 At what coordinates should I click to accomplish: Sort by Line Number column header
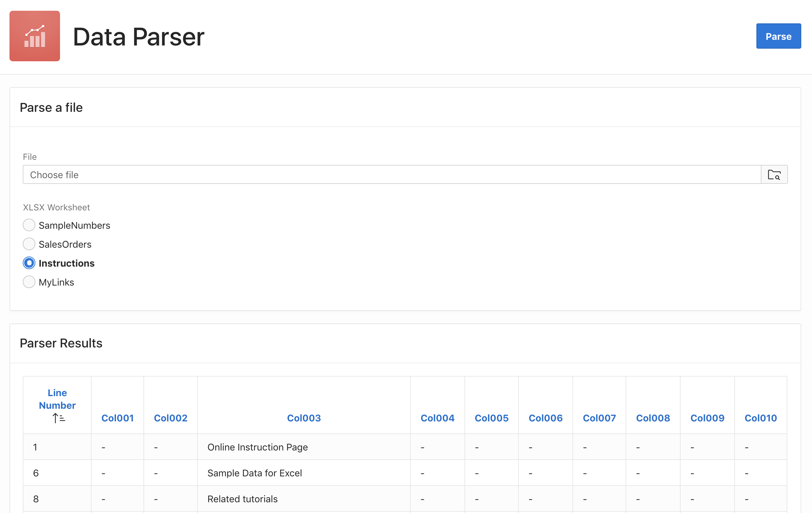tap(57, 399)
